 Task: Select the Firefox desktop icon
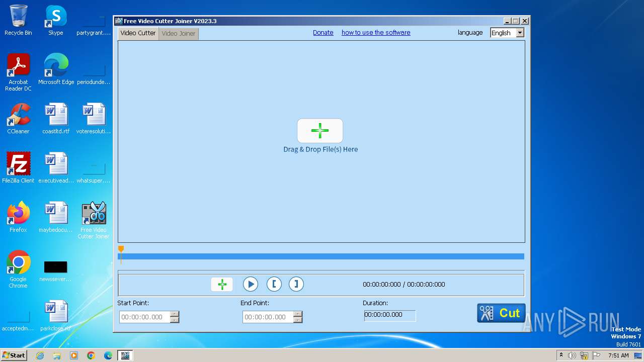pyautogui.click(x=18, y=218)
